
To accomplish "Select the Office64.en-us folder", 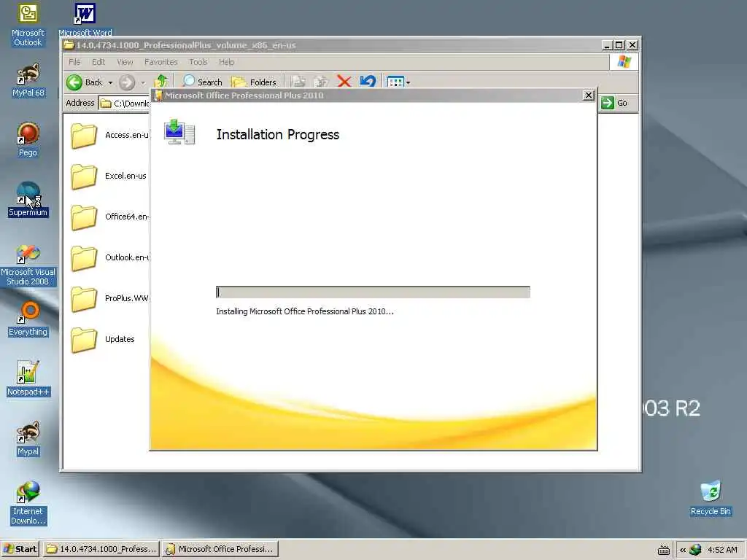I will 109,217.
